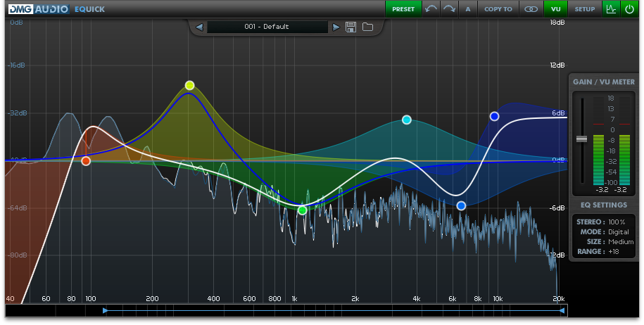Open the PRESET menu button
Image resolution: width=644 pixels, height=325 pixels.
[403, 8]
